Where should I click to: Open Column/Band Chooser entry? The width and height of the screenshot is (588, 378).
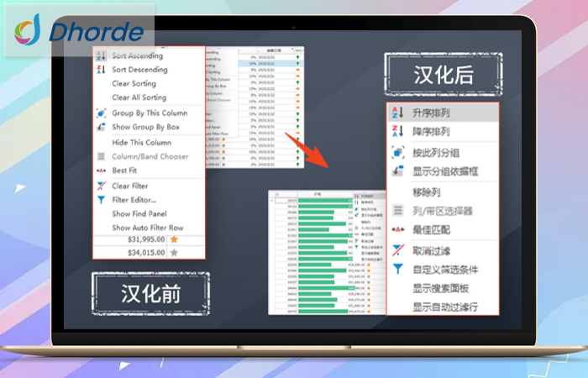pos(149,156)
